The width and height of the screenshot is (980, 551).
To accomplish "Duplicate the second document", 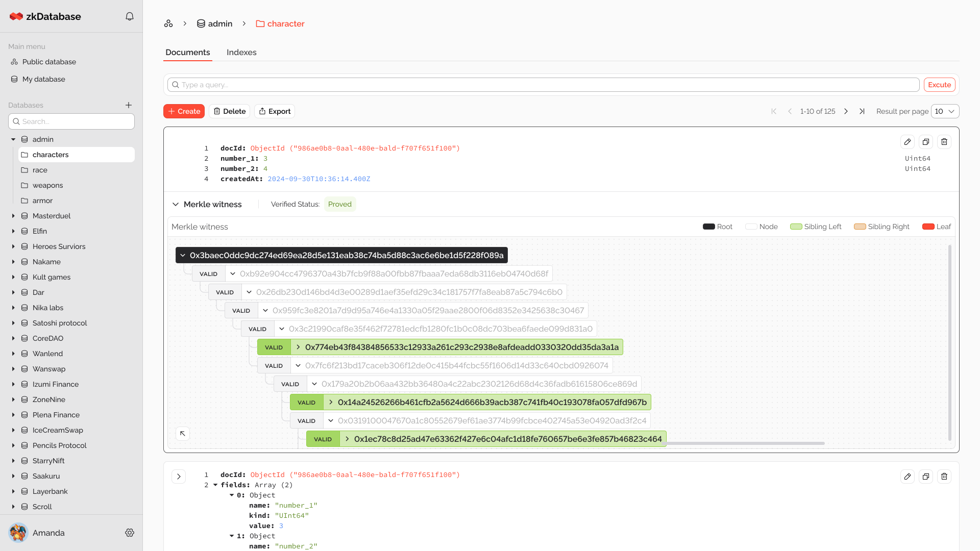I will click(926, 477).
